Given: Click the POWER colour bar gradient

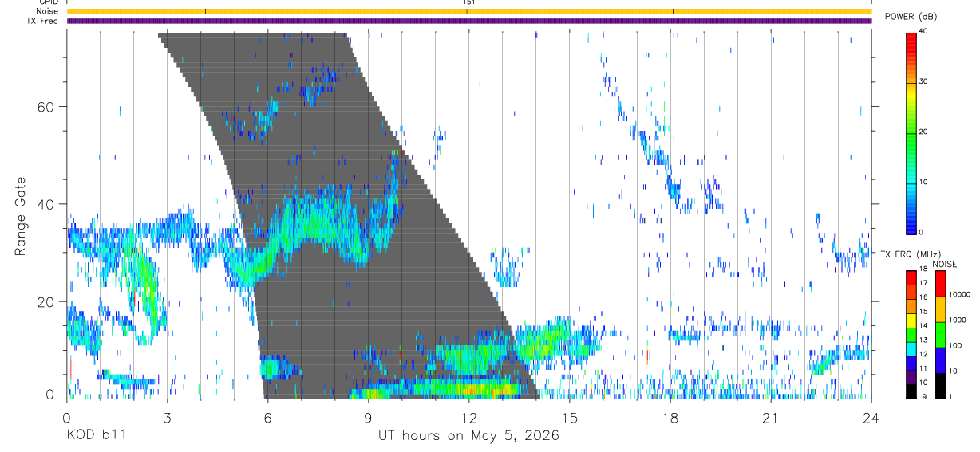Looking at the screenshot, I should coord(911,132).
